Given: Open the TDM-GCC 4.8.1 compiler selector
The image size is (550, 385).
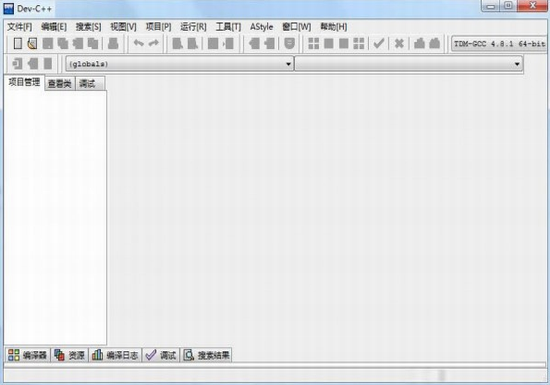Looking at the screenshot, I should (499, 44).
